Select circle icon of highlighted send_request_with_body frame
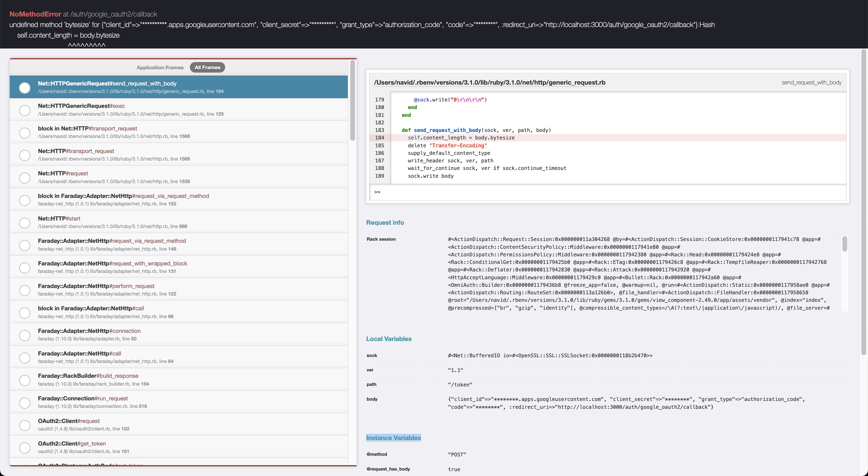 [25, 88]
